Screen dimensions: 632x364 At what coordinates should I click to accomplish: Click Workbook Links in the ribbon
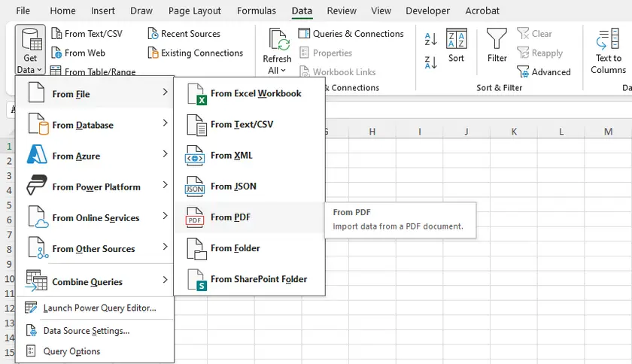coord(338,71)
